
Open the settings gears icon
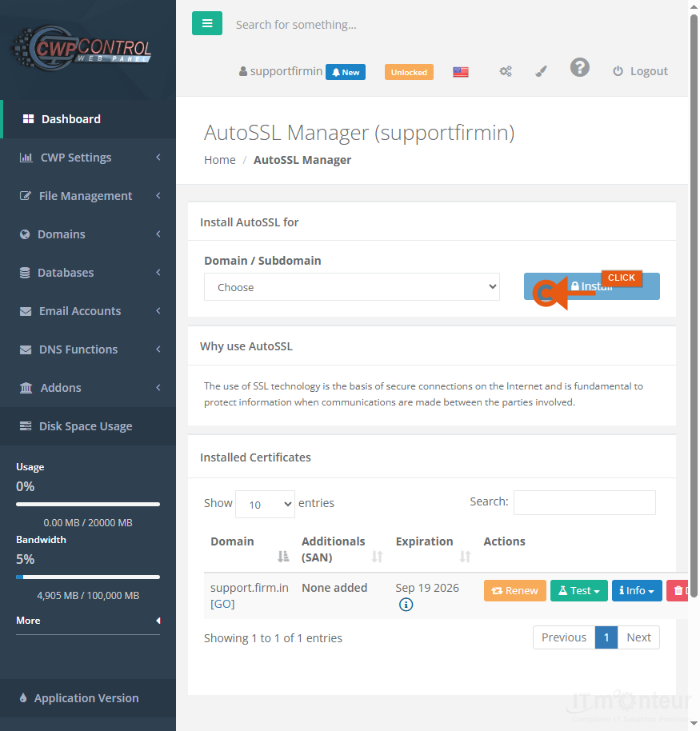[506, 71]
